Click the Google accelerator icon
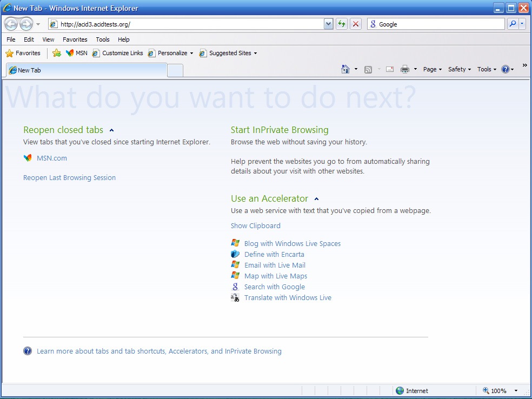The height and width of the screenshot is (399, 532). [x=235, y=287]
